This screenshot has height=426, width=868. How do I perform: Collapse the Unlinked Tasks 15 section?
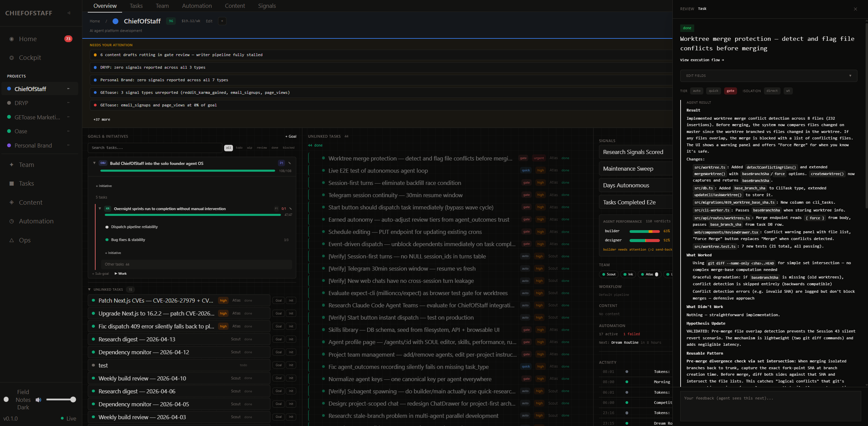point(89,290)
